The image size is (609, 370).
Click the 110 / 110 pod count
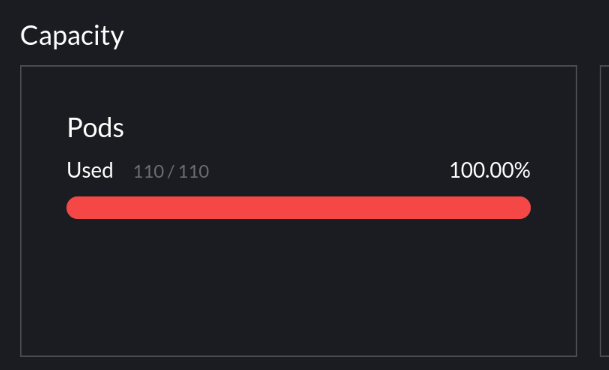(171, 172)
